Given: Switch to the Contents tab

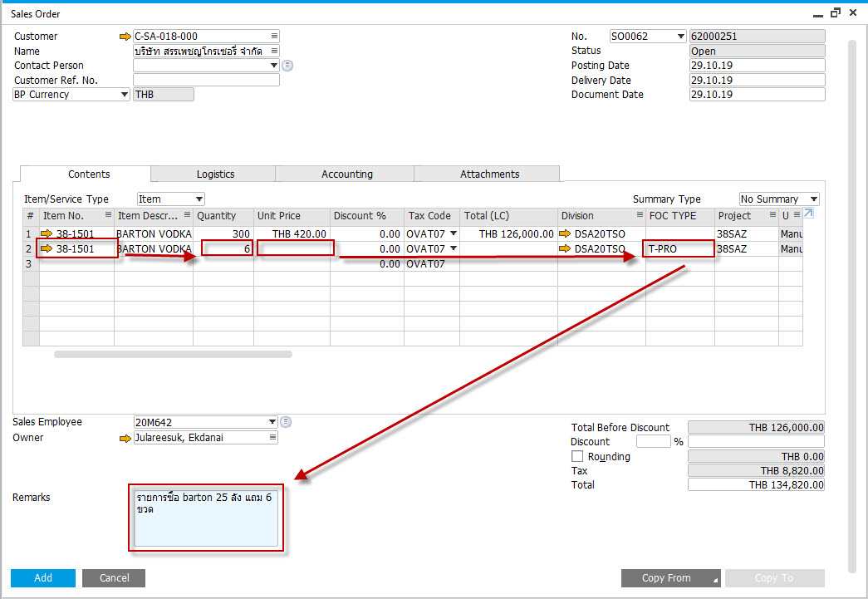Looking at the screenshot, I should (x=89, y=174).
